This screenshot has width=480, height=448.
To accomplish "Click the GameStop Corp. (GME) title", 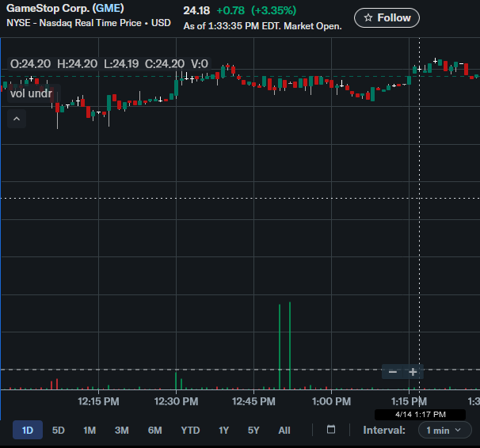I will [65, 8].
